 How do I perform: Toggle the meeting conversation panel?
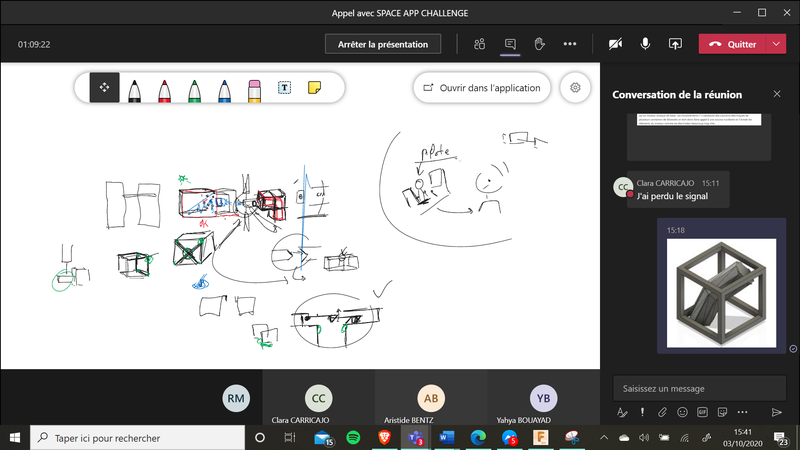[510, 44]
